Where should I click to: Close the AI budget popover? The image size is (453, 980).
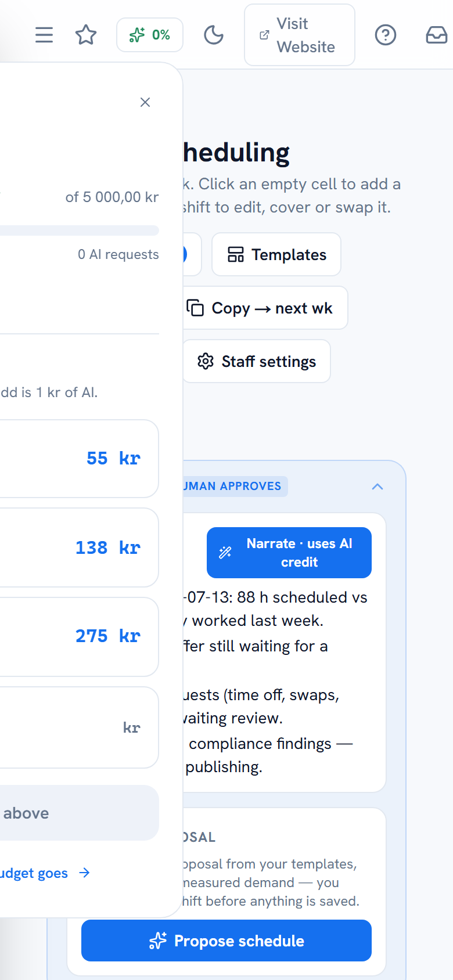pos(145,102)
